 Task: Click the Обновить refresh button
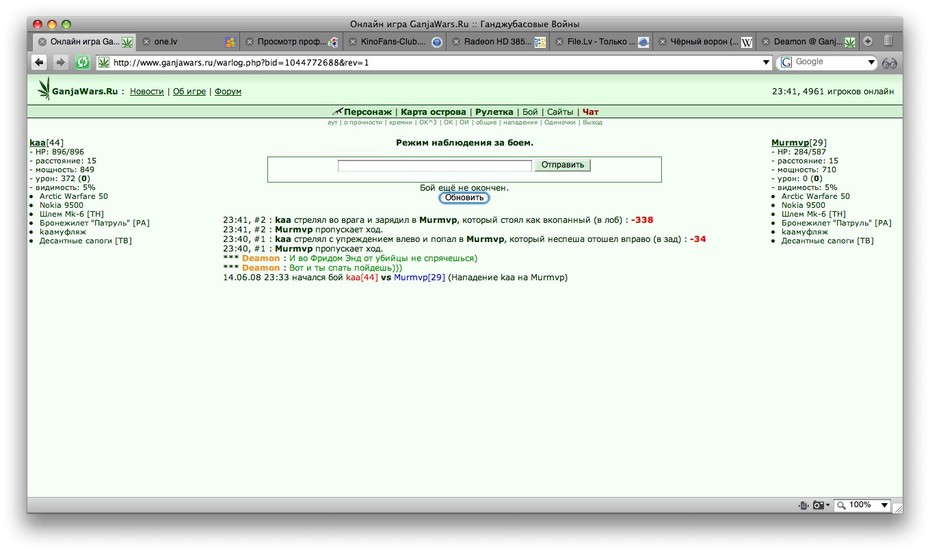click(x=464, y=198)
